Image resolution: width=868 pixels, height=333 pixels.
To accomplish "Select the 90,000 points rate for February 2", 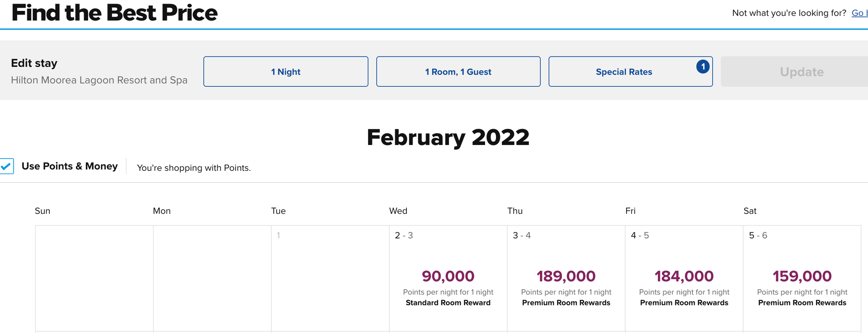I will click(447, 276).
